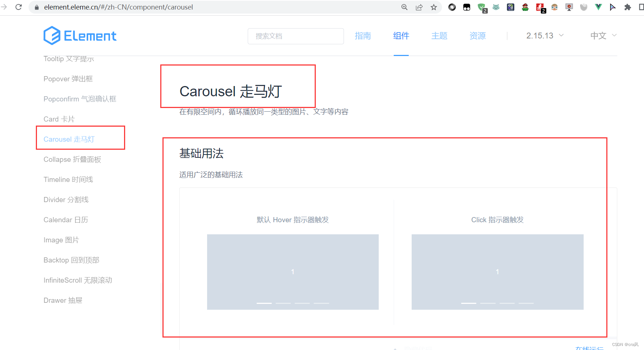Viewport: 644px width, 350px height.
Task: Open the 资源 menu
Action: (x=477, y=36)
